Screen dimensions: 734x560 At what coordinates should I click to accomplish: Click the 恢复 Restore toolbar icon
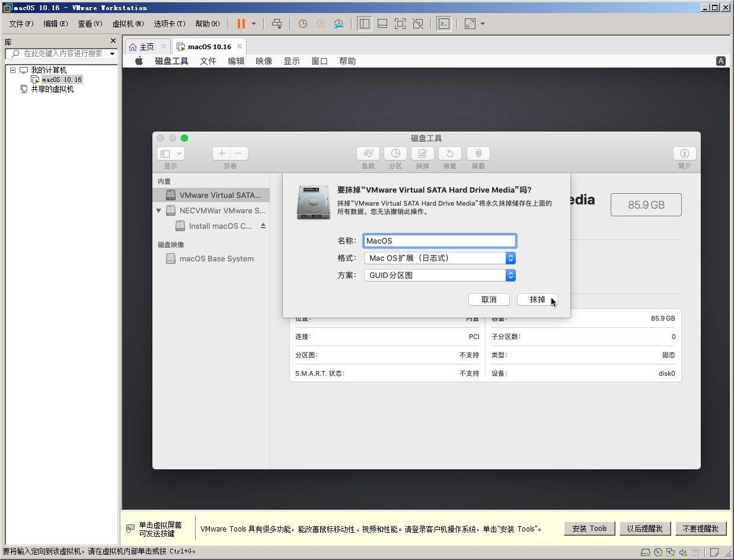tap(450, 153)
